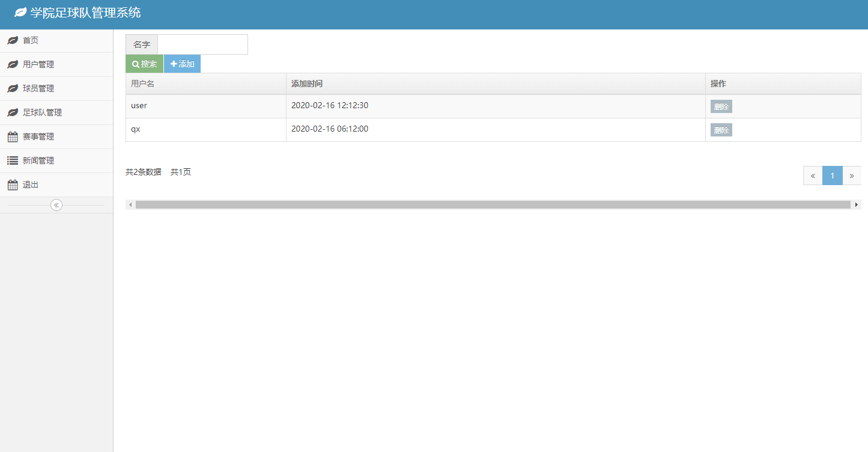Click the scrollbar right arrow
This screenshot has height=452, width=868.
(856, 205)
